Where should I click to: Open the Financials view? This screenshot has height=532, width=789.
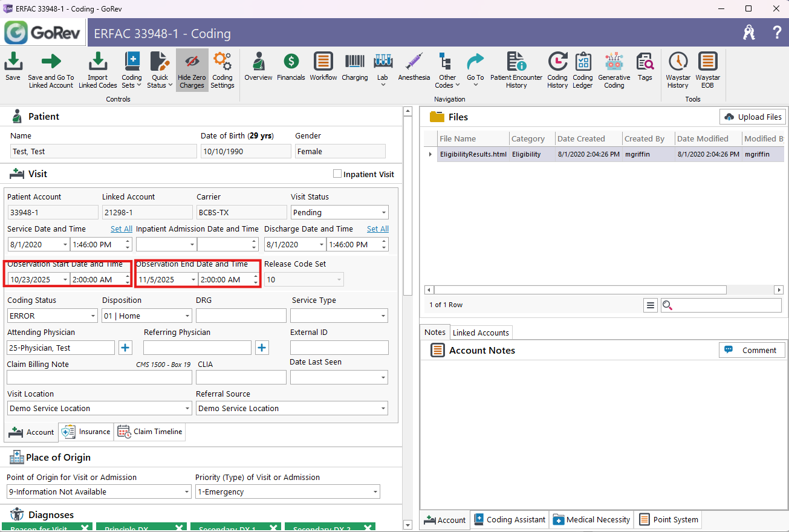(x=291, y=66)
